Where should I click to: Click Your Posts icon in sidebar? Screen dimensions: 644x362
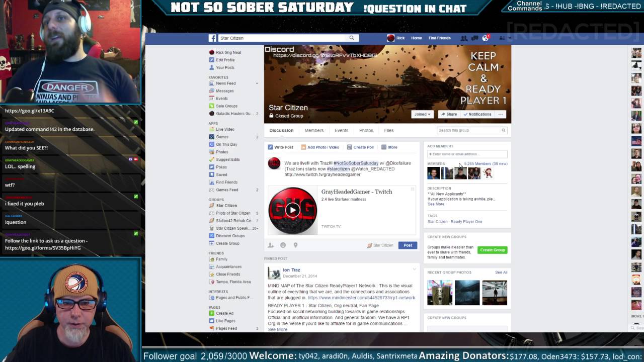212,67
